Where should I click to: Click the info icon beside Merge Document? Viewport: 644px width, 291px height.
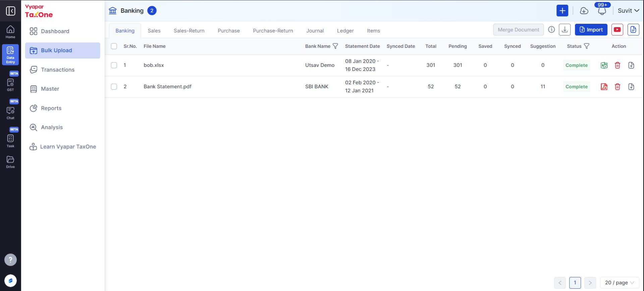(551, 29)
